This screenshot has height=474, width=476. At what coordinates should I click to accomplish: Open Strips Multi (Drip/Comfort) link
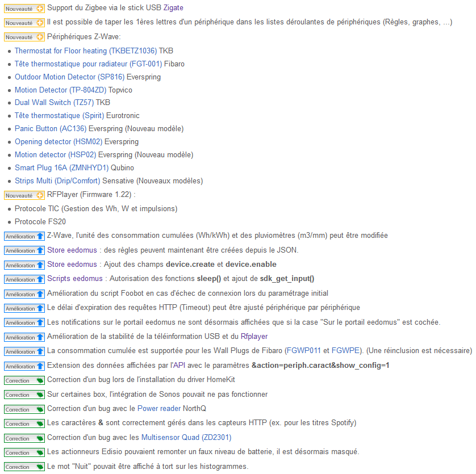click(x=57, y=181)
